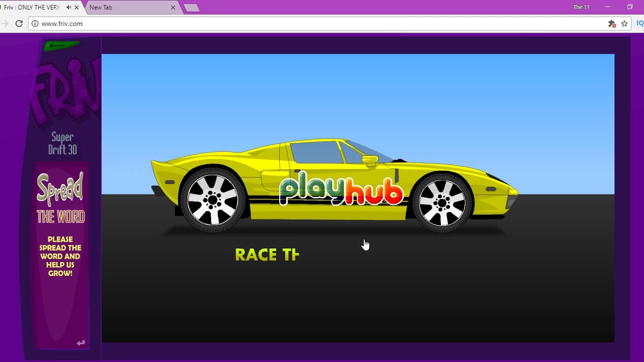Click the green back arrow in Friv sidebar
This screenshot has height=362, width=644.
point(62,46)
